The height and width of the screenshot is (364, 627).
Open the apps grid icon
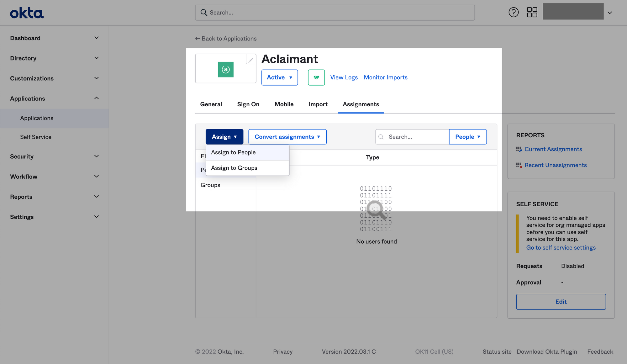tap(532, 13)
